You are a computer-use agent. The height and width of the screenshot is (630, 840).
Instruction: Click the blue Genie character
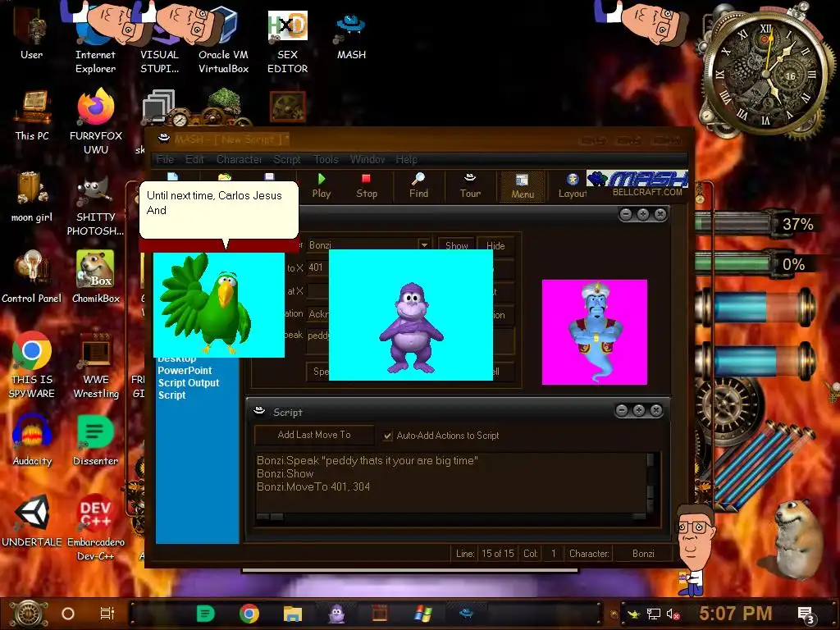click(x=595, y=331)
